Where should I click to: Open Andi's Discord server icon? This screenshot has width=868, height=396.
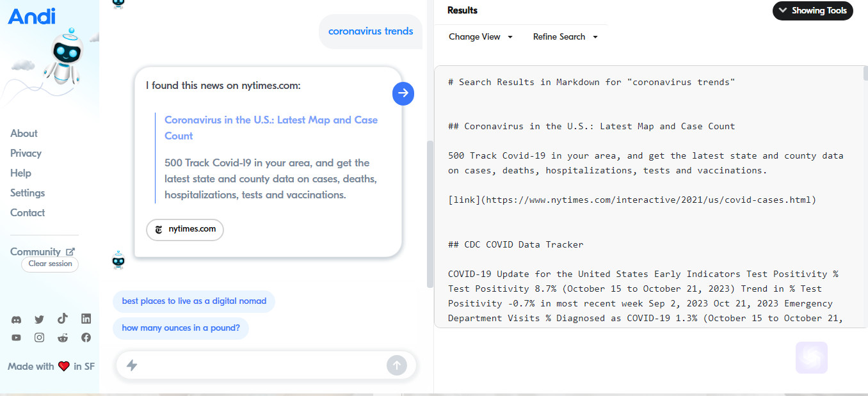16,319
